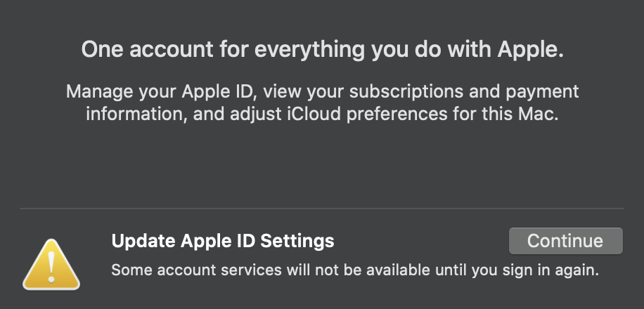Click the 'One account for everything' headline
Viewport: 644px width, 309px height.
[322, 51]
